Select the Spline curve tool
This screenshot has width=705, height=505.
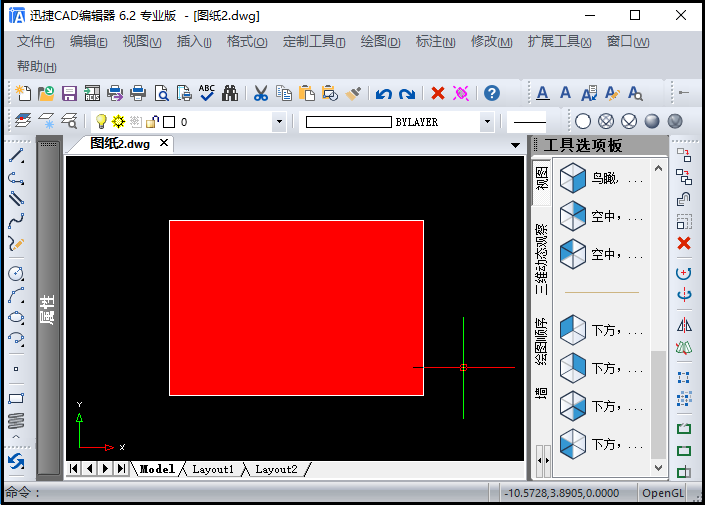click(x=17, y=220)
